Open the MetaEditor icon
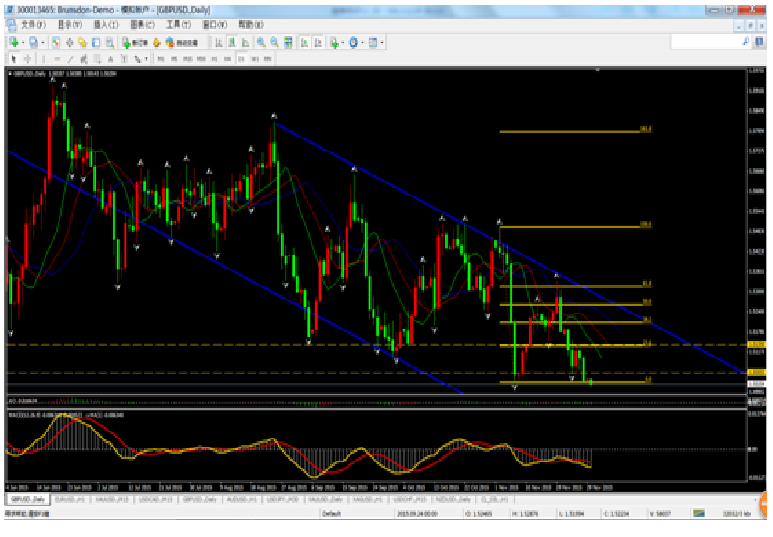Image resolution: width=773 pixels, height=537 pixels. (157, 43)
